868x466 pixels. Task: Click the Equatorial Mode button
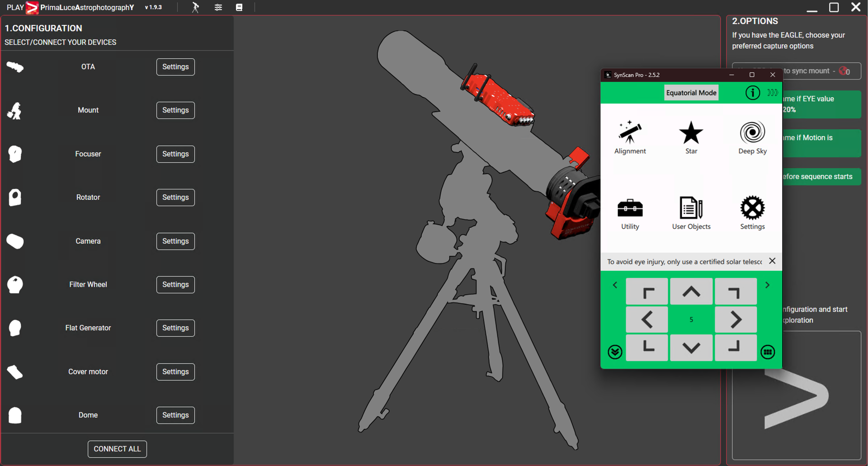(x=691, y=93)
